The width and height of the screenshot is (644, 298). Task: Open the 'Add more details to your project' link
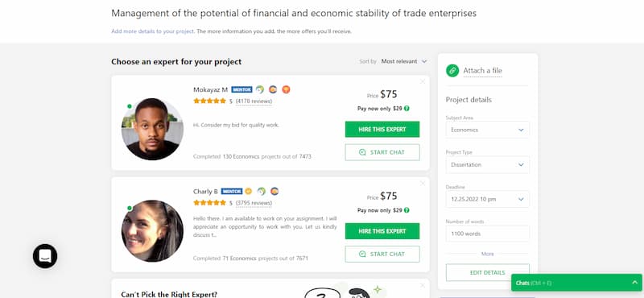(x=152, y=31)
